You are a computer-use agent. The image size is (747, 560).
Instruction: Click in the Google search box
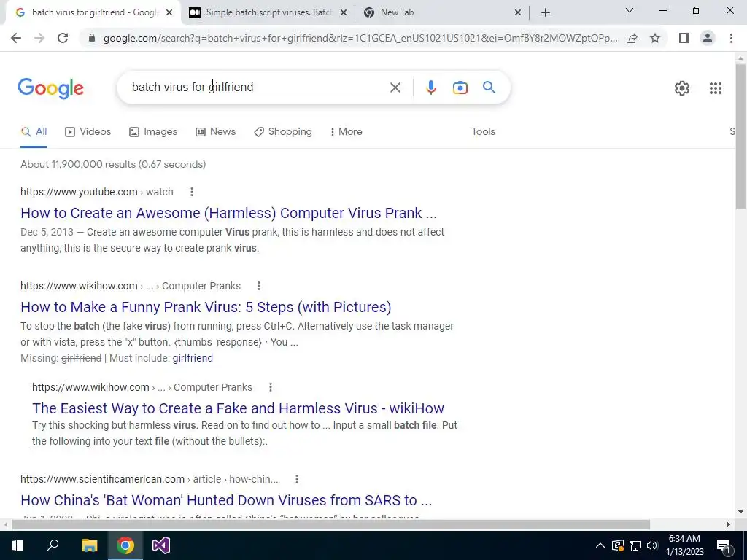click(x=258, y=87)
